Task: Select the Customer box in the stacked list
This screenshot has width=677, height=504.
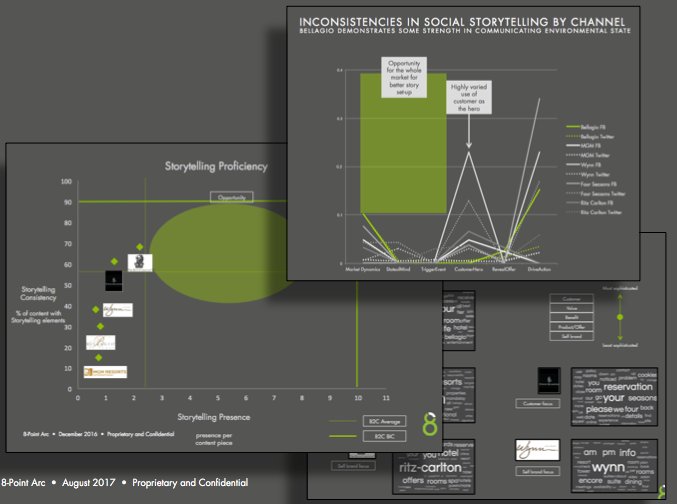Action: point(572,299)
